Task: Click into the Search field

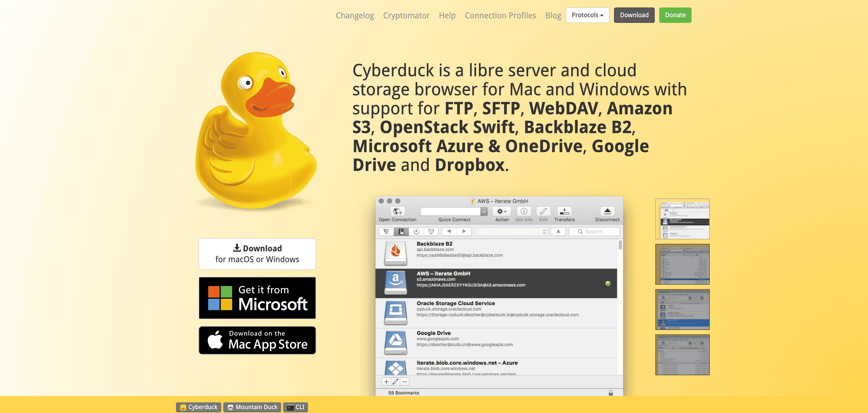Action: [x=594, y=232]
